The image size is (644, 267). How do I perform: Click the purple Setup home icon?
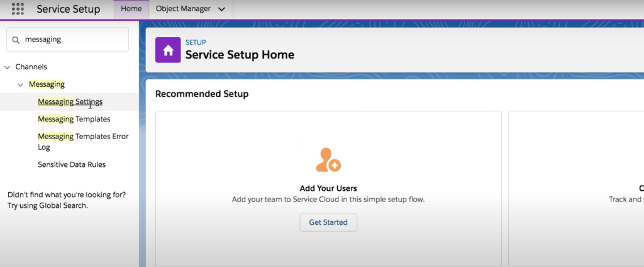click(168, 50)
